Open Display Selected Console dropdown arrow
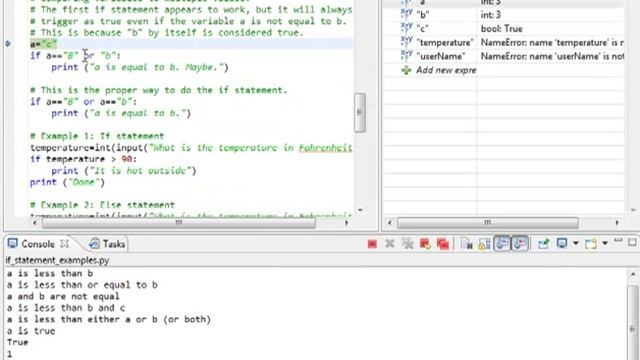This screenshot has height=360, width=640. [x=576, y=243]
